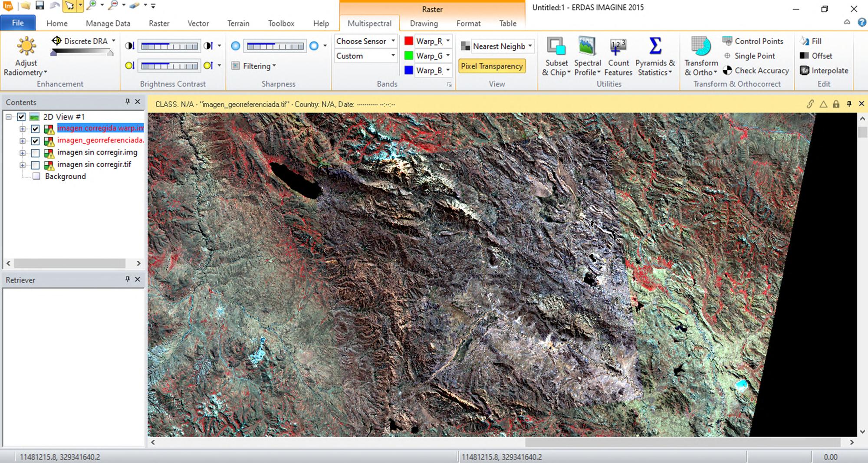Image resolution: width=868 pixels, height=463 pixels.
Task: Toggle the Background checkbox
Action: click(36, 176)
